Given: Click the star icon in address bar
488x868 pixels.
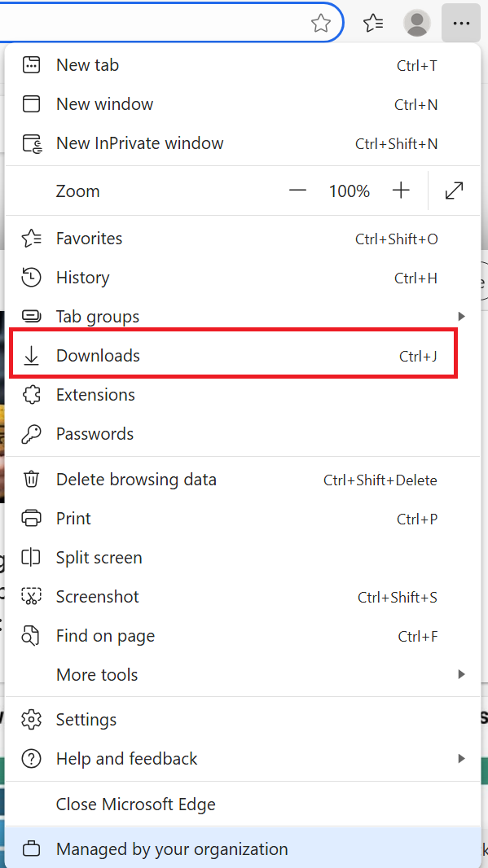Looking at the screenshot, I should point(321,24).
